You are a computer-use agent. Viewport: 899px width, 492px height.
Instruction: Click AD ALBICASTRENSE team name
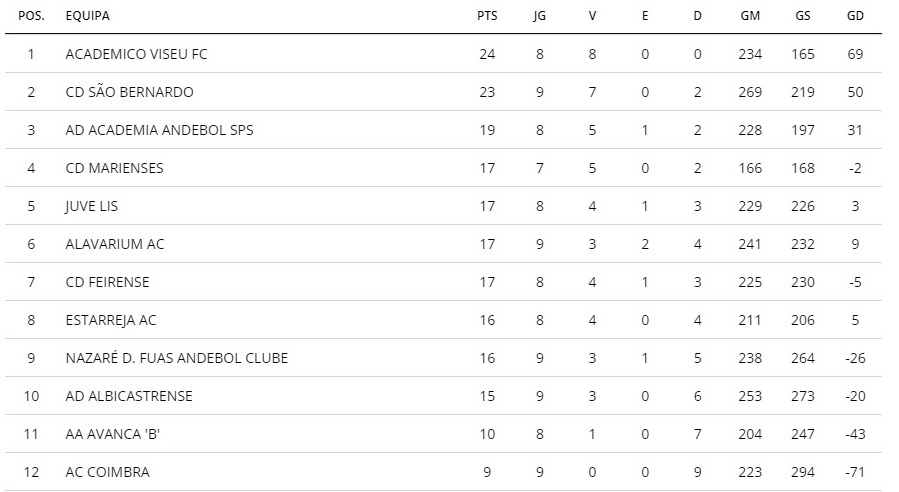pyautogui.click(x=128, y=396)
